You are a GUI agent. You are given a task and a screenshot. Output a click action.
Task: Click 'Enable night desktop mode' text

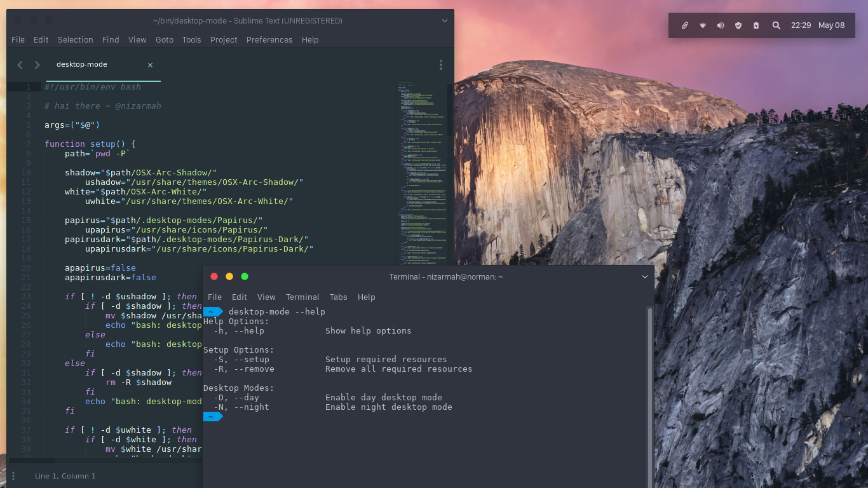[389, 407]
